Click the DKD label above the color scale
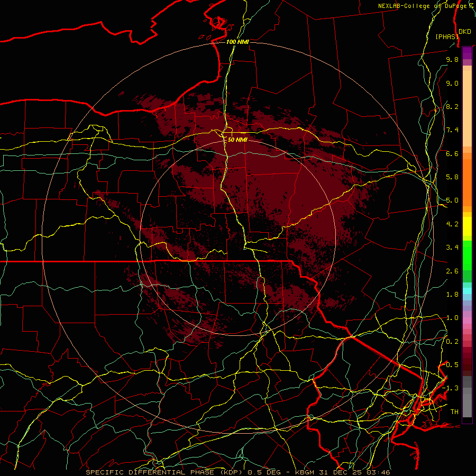 pyautogui.click(x=465, y=32)
